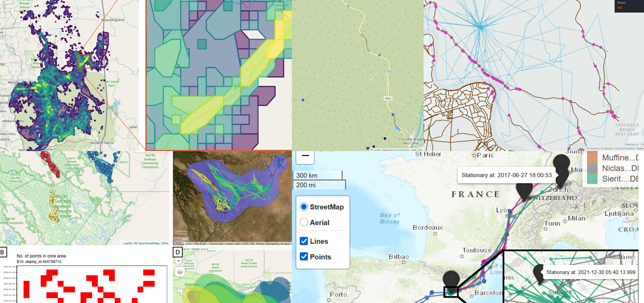Select the yellow point cluster over NG/32
The width and height of the screenshot is (644, 303).
(x=53, y=207)
